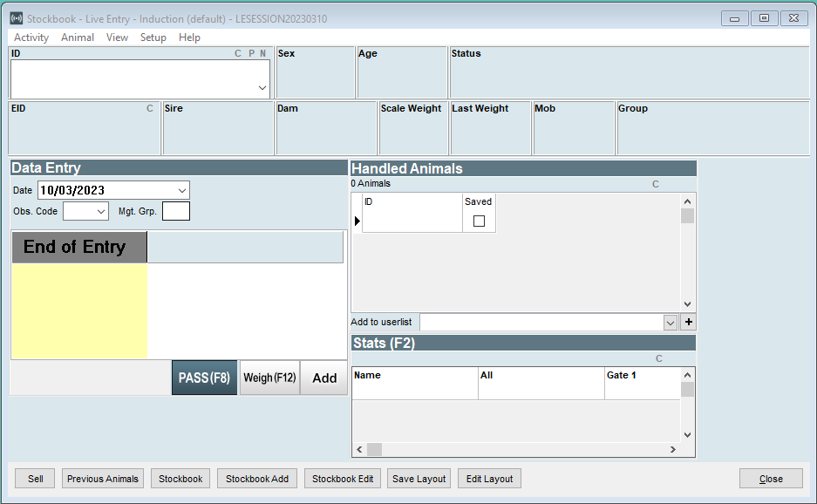The width and height of the screenshot is (817, 504).
Task: Open the Setup menu
Action: (x=153, y=37)
